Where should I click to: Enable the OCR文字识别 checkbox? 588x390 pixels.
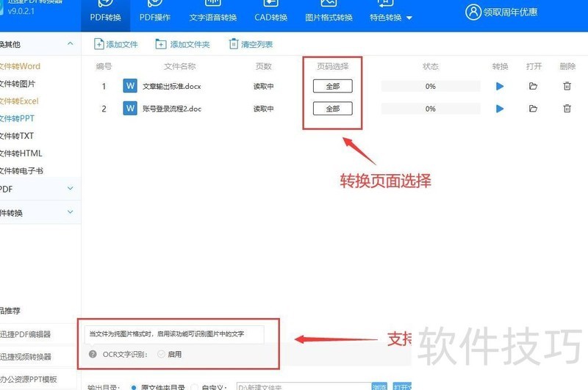click(x=161, y=354)
